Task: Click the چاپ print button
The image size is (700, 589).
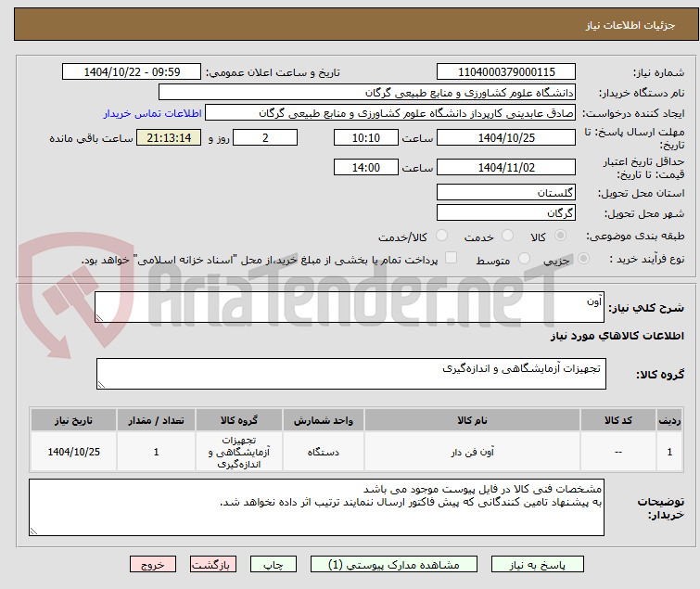Action: 274,565
